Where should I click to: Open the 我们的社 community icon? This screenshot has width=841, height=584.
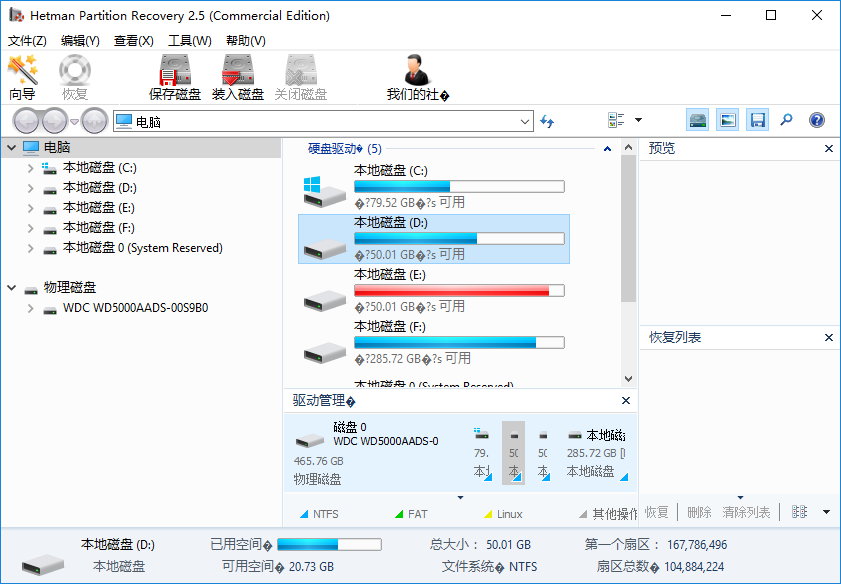pyautogui.click(x=418, y=78)
